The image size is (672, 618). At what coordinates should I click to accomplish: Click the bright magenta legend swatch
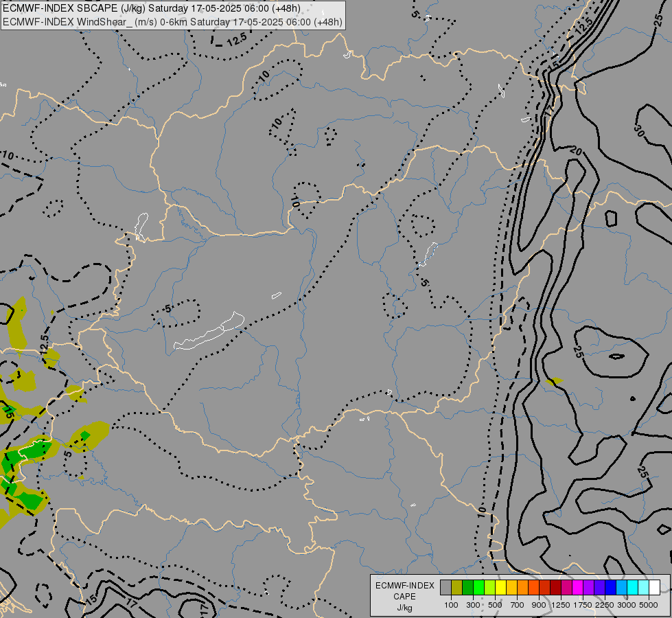point(578,587)
